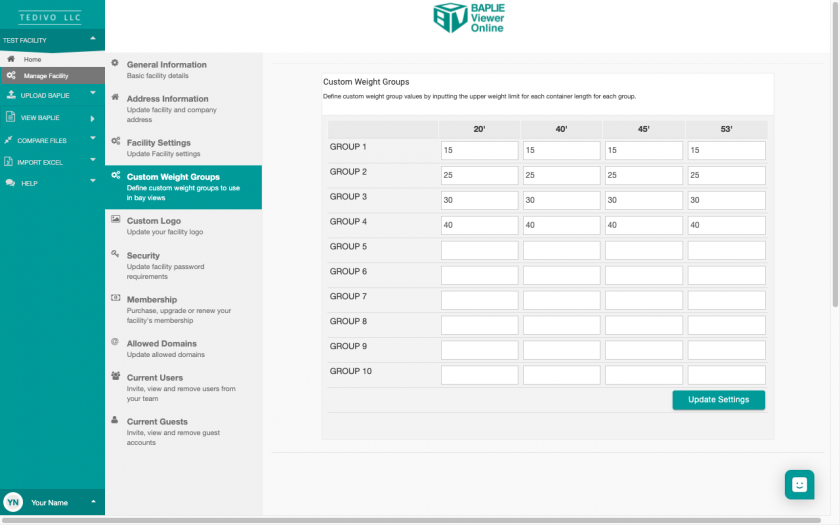Screen dimensions: 840x525
Task: Click Group 4 53' weight field
Action: pyautogui.click(x=726, y=225)
